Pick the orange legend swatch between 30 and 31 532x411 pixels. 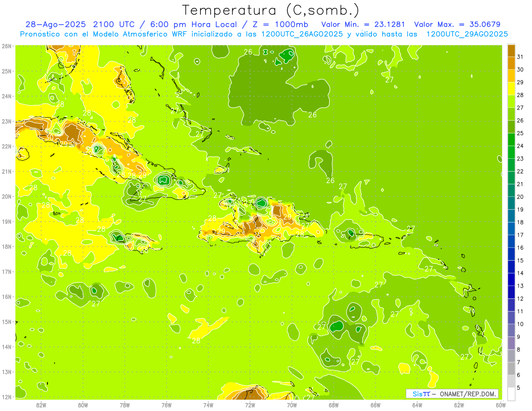click(x=511, y=63)
